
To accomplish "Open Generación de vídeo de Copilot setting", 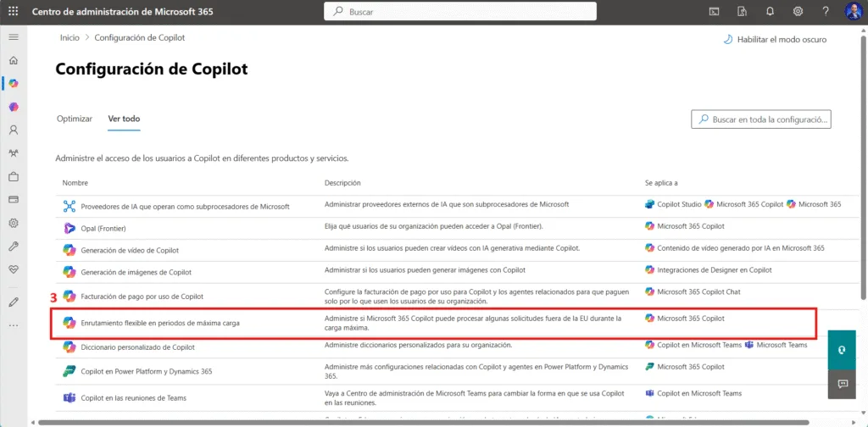I will [x=130, y=250].
